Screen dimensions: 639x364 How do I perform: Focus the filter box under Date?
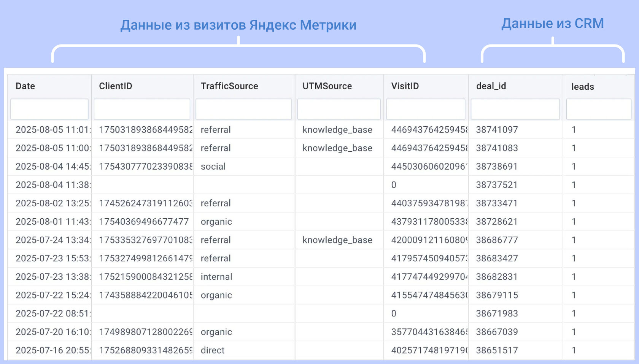coord(49,109)
